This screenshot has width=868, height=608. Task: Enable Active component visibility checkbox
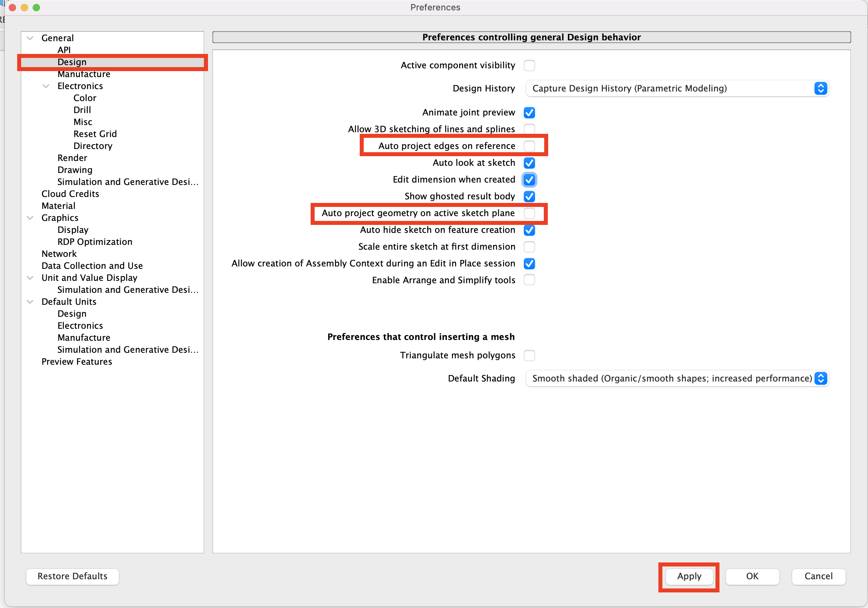point(529,66)
